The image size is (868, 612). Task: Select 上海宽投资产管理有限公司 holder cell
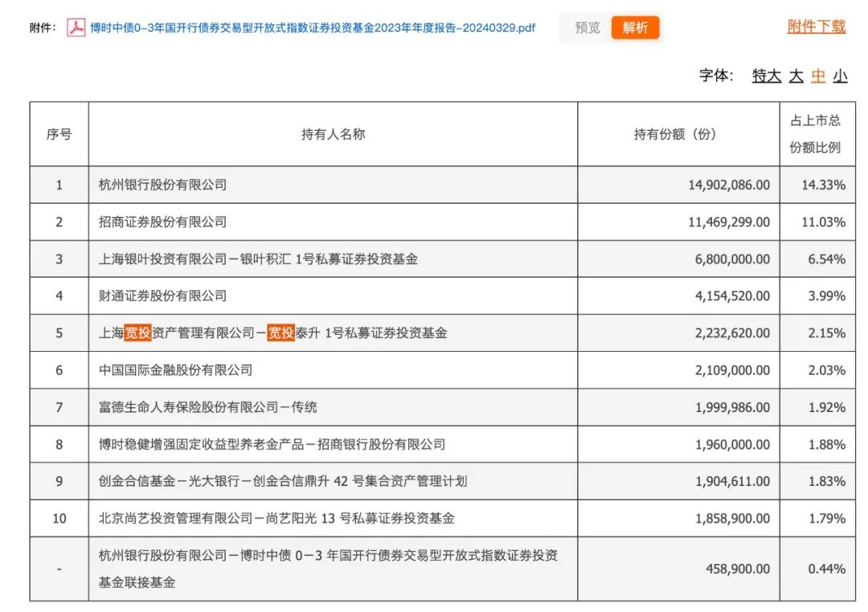334,333
